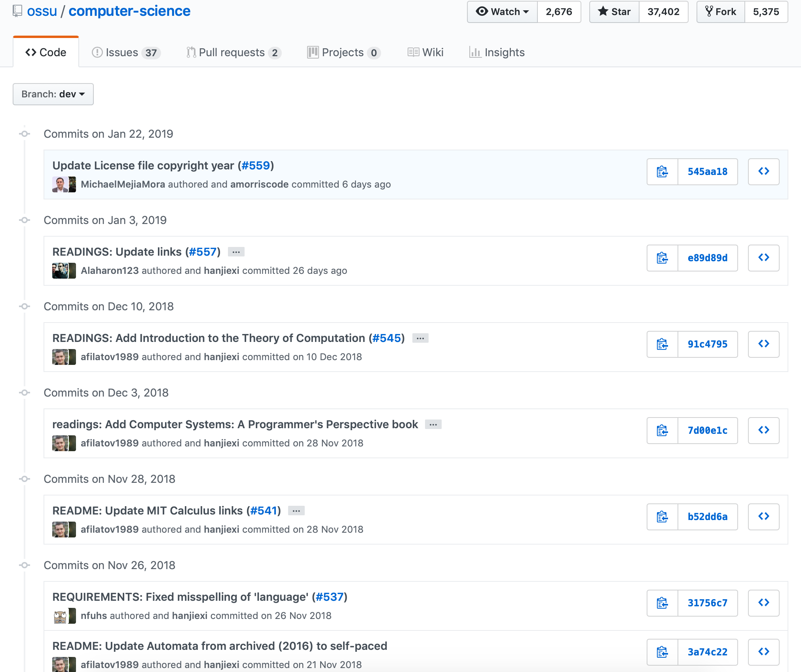This screenshot has height=672, width=801.
Task: Click the repository book icon beside ossu
Action: [17, 11]
